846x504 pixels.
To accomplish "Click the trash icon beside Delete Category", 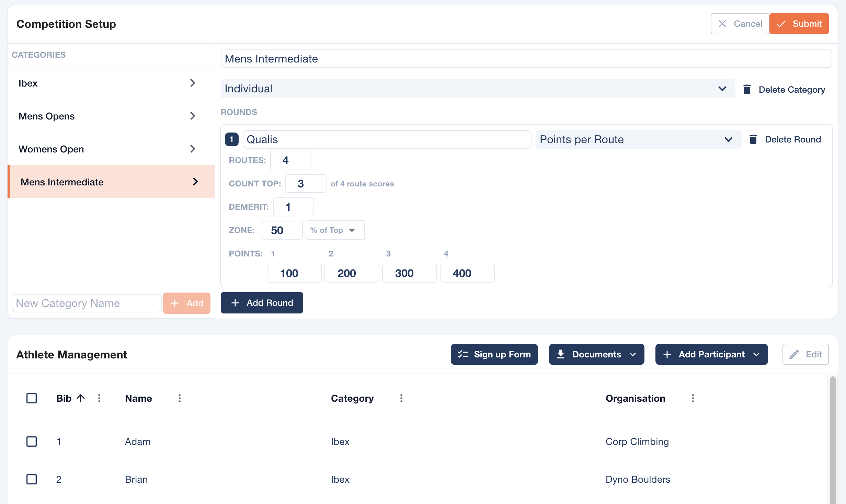I will [x=747, y=89].
